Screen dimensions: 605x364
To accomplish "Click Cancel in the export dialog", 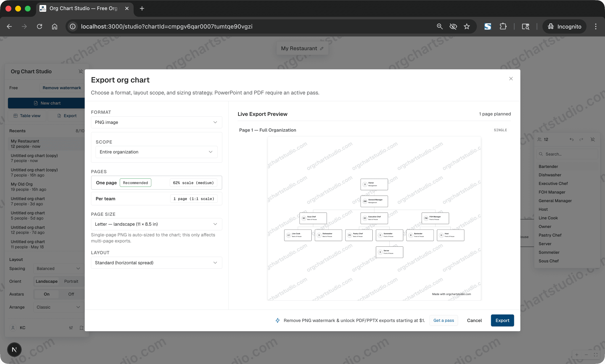I will [474, 320].
